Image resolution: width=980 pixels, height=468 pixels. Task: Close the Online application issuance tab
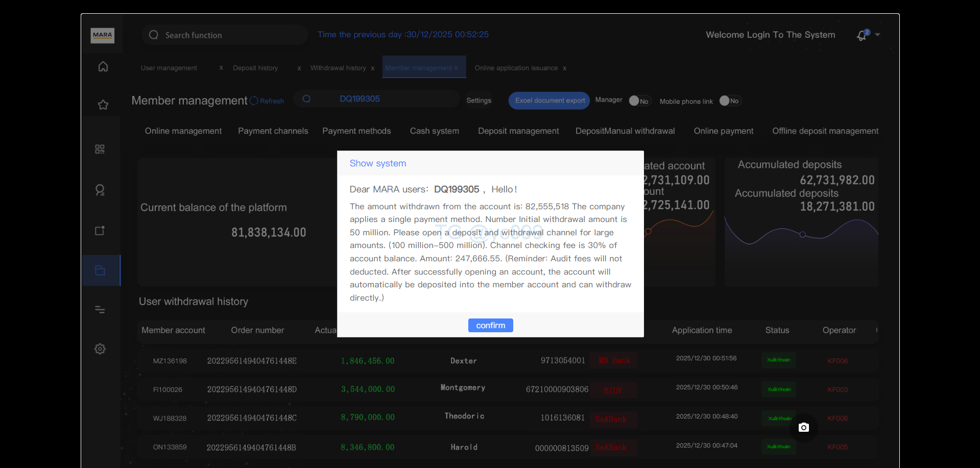pyautogui.click(x=564, y=68)
